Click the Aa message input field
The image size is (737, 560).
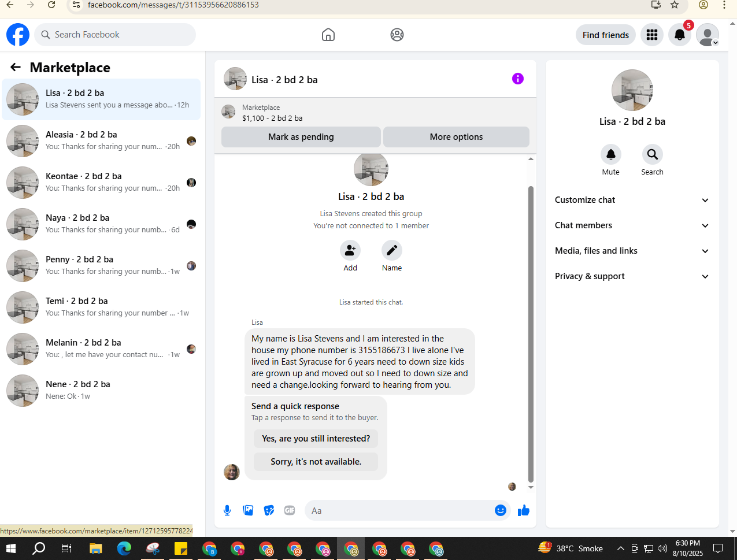(x=398, y=510)
